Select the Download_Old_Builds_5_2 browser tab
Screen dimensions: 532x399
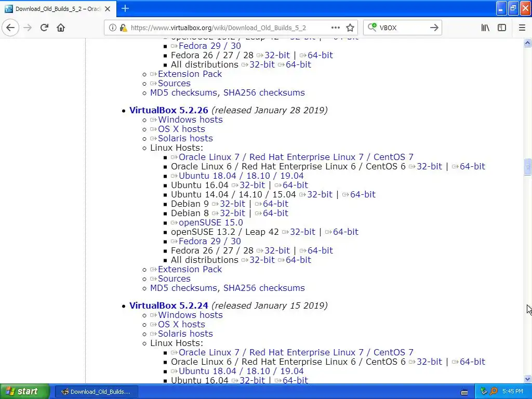[x=58, y=9]
